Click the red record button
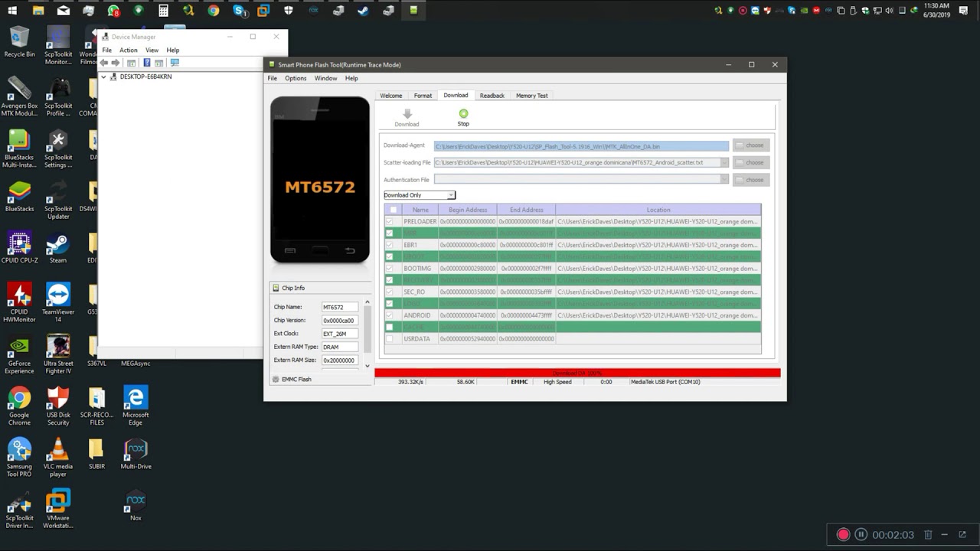This screenshot has width=980, height=551. coord(843,535)
